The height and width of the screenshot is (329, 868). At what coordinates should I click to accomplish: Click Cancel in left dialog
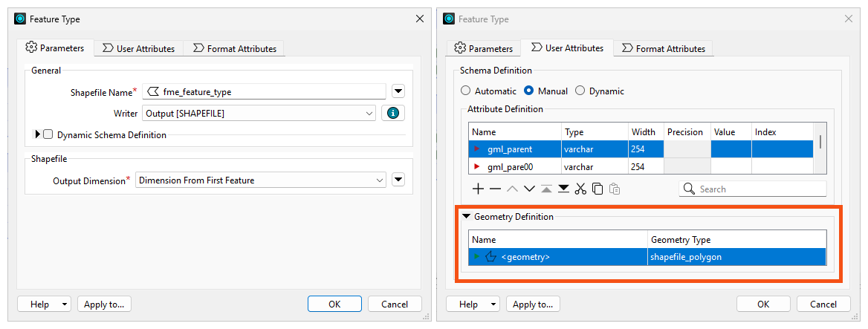(x=395, y=304)
